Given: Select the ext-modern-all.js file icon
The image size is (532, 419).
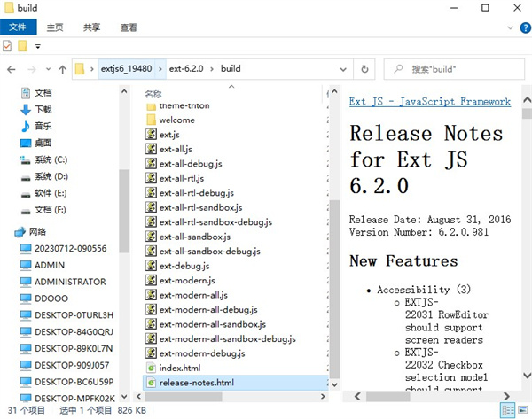Looking at the screenshot, I should 151,295.
